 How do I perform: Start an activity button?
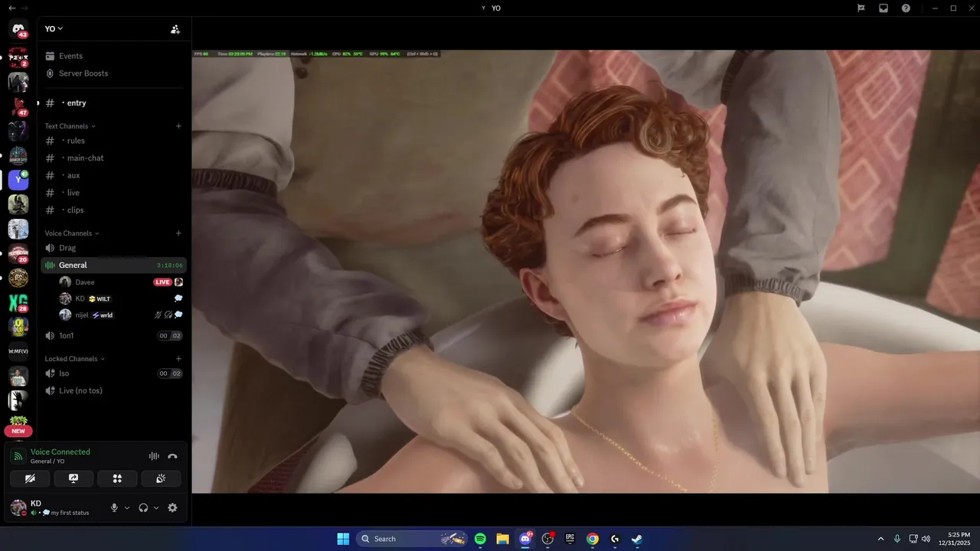click(117, 478)
